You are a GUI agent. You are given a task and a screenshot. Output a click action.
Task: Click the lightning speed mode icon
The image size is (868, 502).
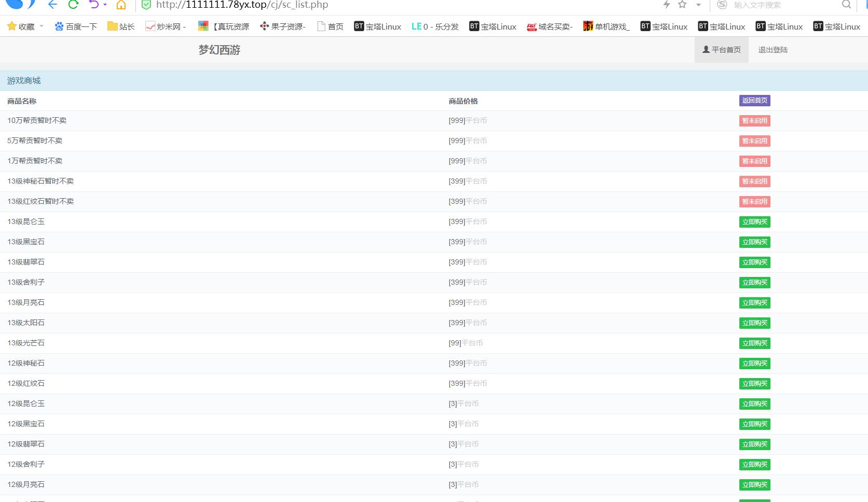667,5
